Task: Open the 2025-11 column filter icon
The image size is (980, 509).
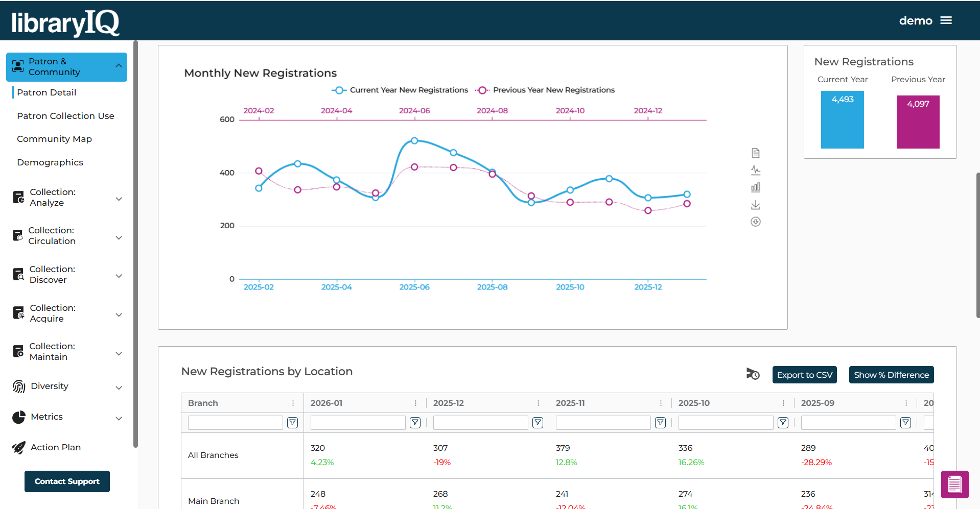Action: [661, 423]
